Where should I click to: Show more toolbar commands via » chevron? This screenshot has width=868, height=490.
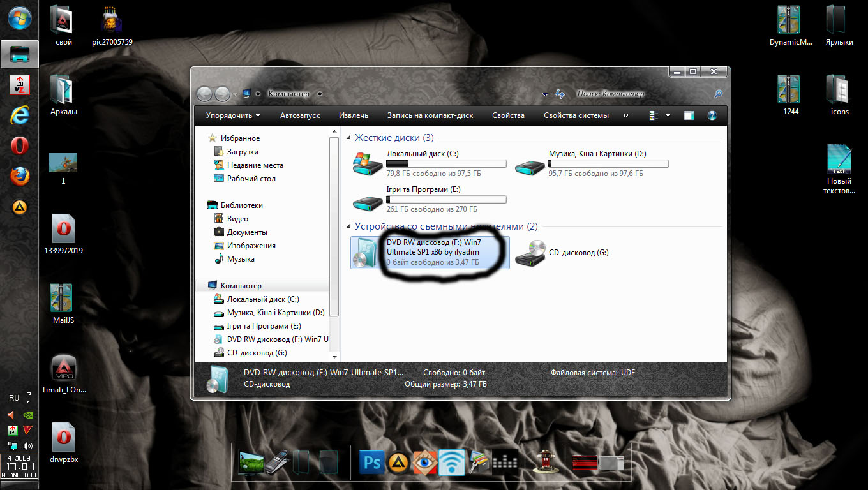625,115
